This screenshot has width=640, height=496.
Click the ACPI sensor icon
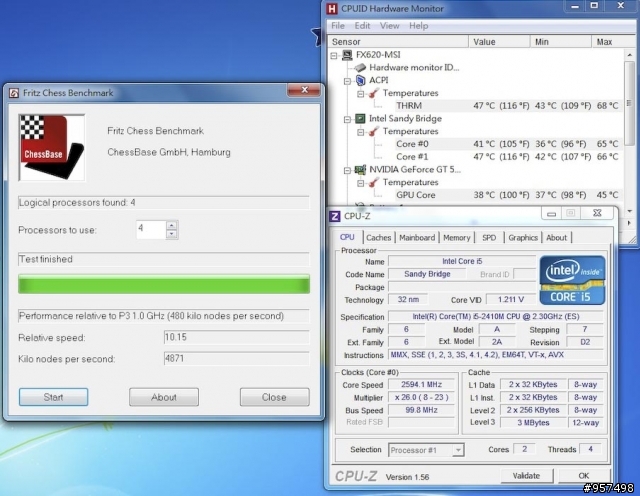360,80
